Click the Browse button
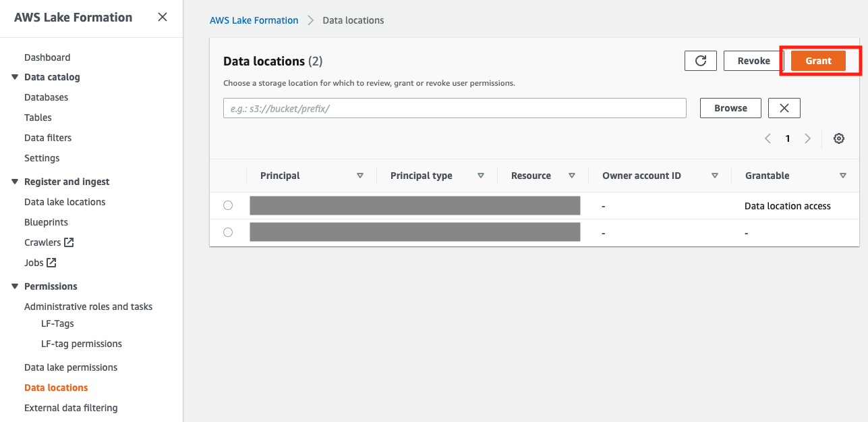Screen dimensions: 868x422 [x=730, y=108]
